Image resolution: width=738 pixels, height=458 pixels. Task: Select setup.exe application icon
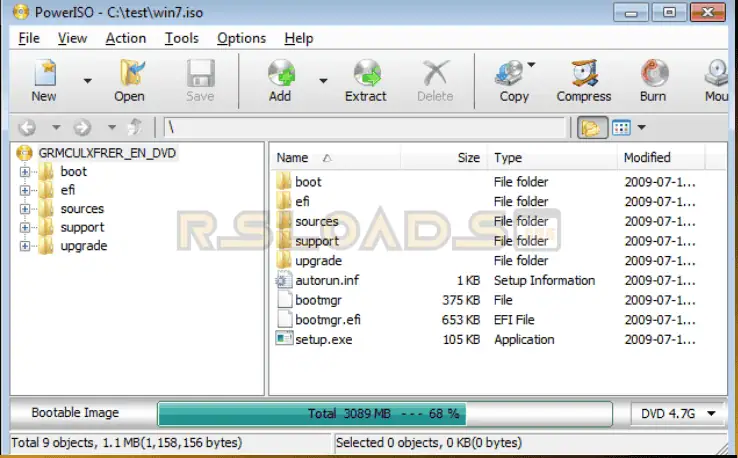click(284, 339)
